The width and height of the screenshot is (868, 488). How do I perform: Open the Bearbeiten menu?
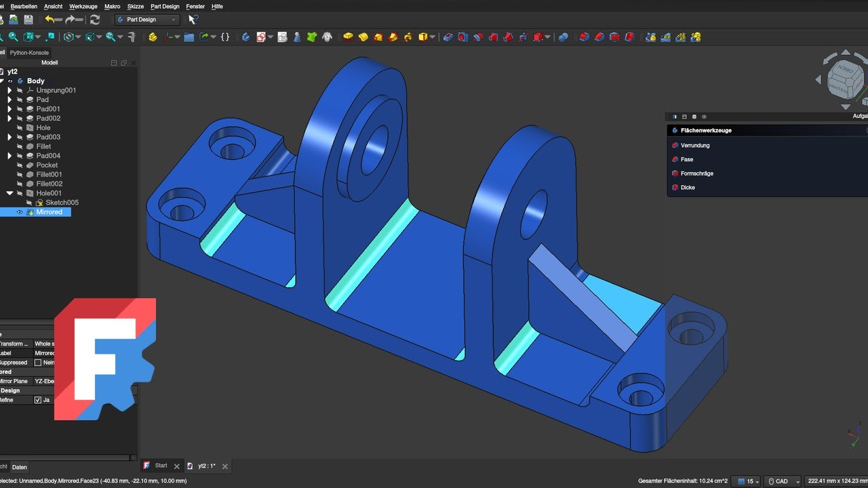[24, 6]
